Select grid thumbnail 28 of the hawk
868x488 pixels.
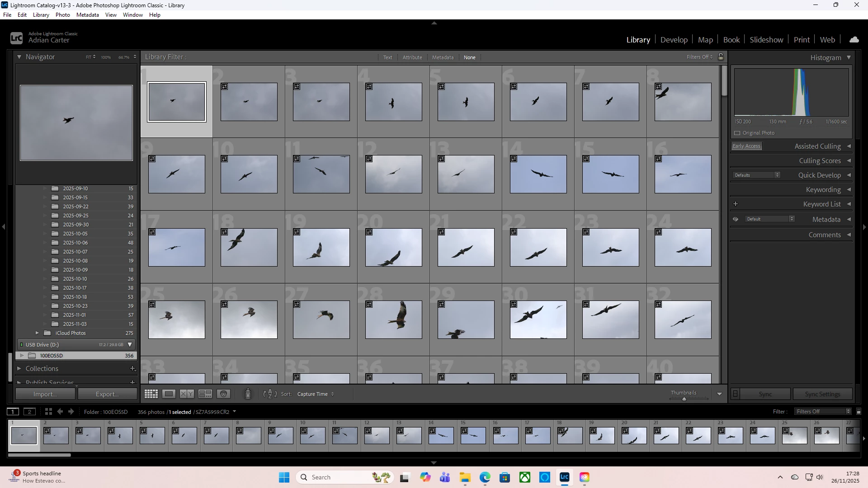coord(394,319)
